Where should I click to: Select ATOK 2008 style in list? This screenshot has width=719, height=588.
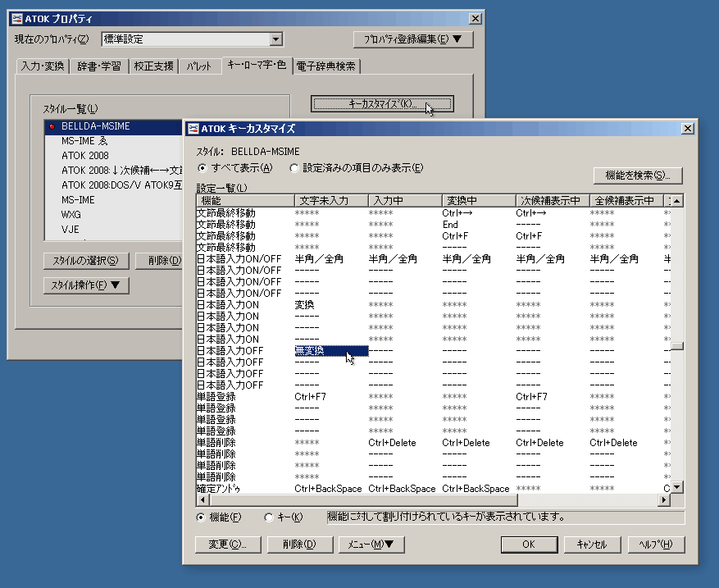click(113, 156)
